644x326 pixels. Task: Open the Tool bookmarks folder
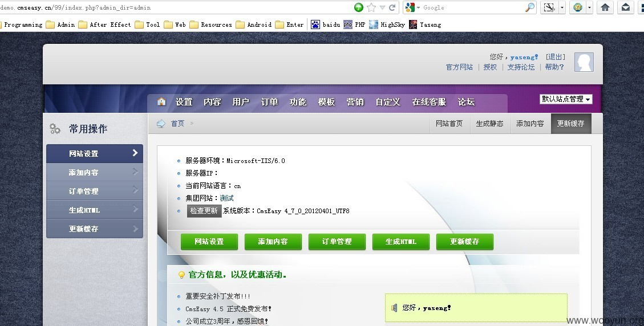point(147,25)
